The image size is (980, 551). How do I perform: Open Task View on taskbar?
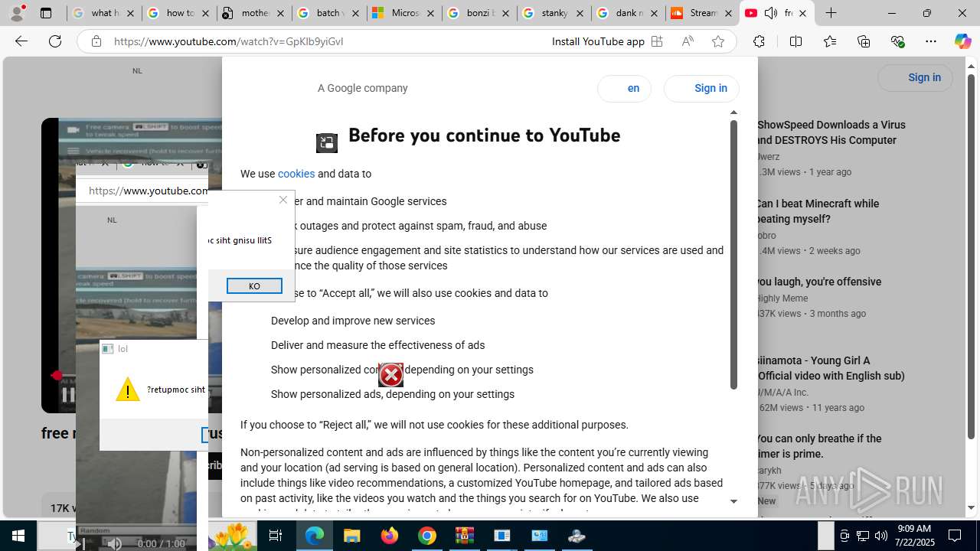276,536
